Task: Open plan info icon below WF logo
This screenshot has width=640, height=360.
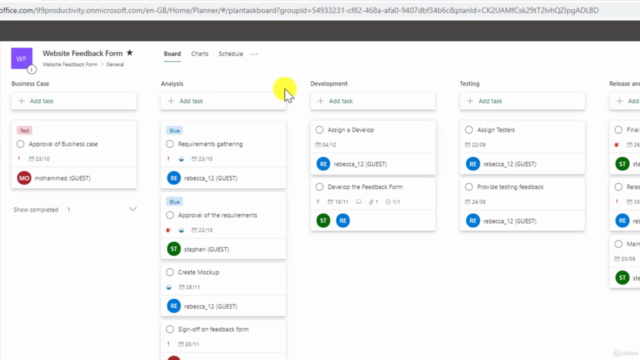Action: pyautogui.click(x=32, y=70)
